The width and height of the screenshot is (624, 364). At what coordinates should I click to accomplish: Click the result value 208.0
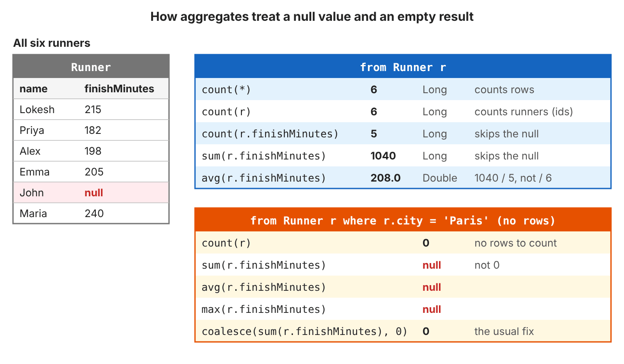click(x=386, y=178)
